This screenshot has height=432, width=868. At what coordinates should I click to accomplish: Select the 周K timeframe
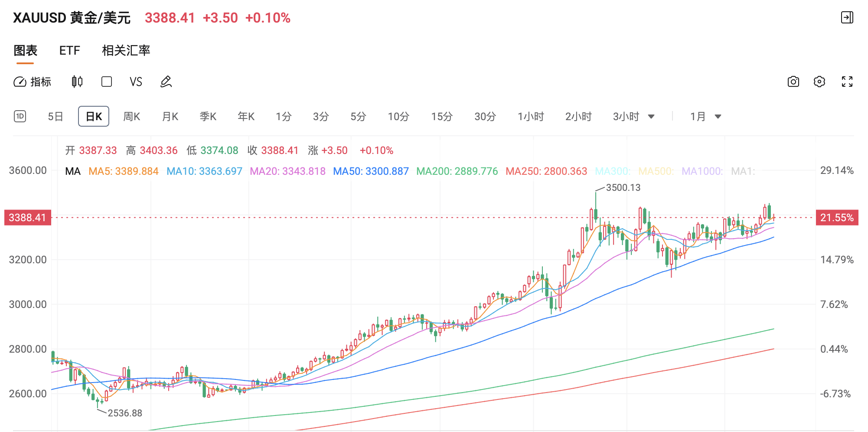132,116
